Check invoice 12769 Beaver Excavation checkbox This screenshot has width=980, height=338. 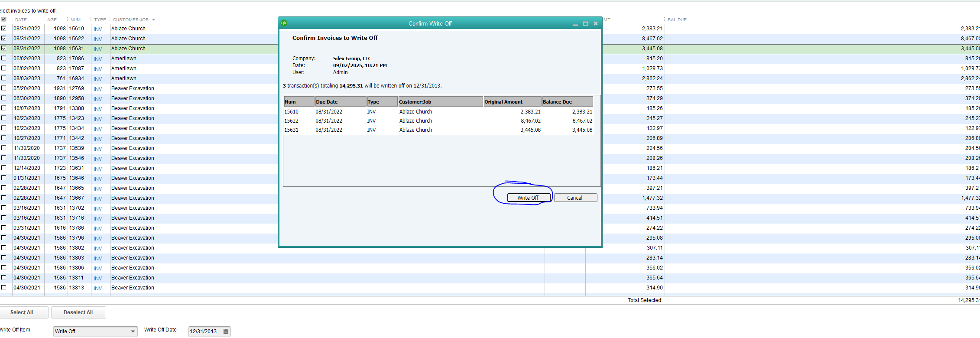click(x=3, y=88)
